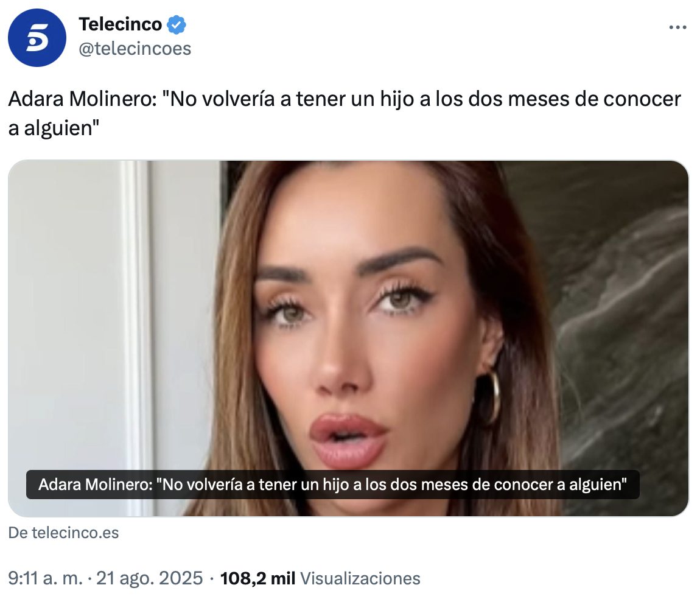Image resolution: width=700 pixels, height=599 pixels.
Task: Click the gold hoop earring in the photo
Action: point(490,398)
